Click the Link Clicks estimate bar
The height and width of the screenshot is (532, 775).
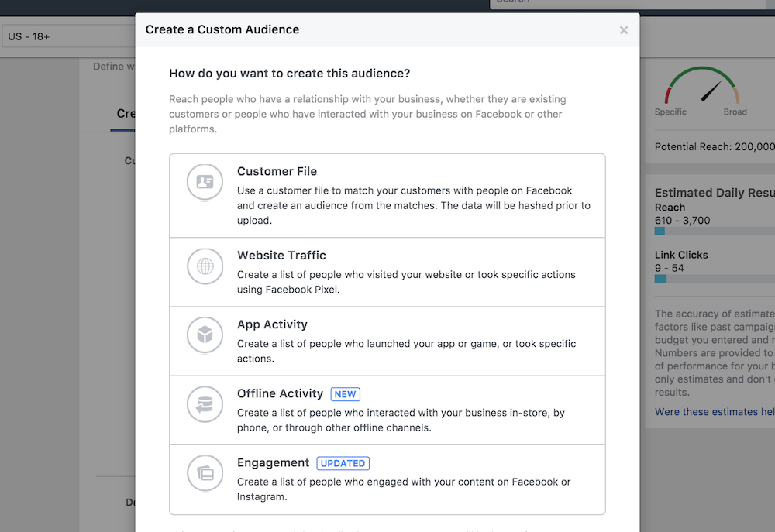tap(714, 279)
